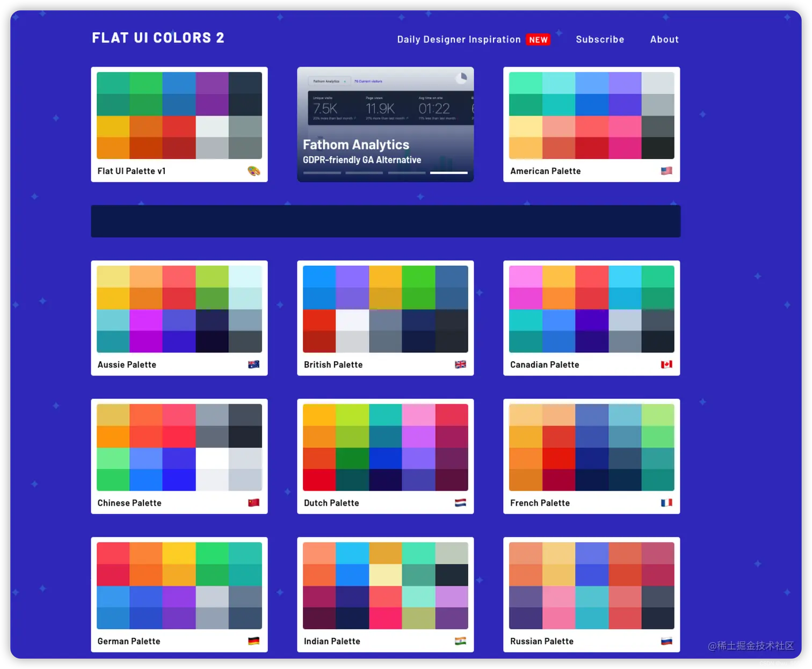
Task: Pick lime green top-row swatch in Dutch Palette
Action: click(352, 415)
